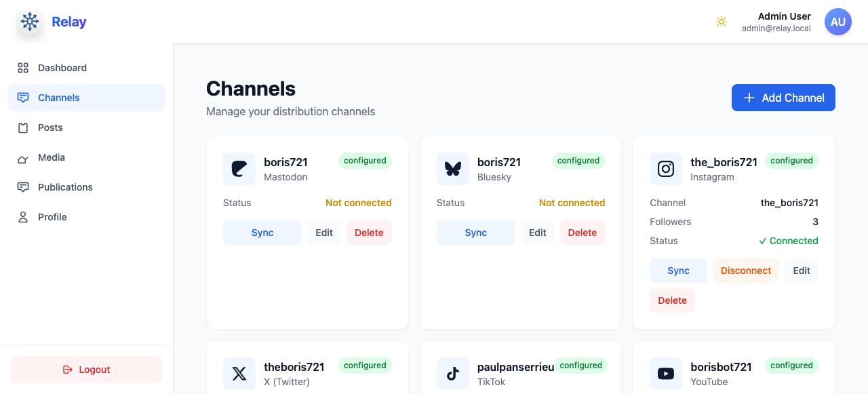Click the X (Twitter) icon for theboris721
The height and width of the screenshot is (394, 868).
pos(239,374)
